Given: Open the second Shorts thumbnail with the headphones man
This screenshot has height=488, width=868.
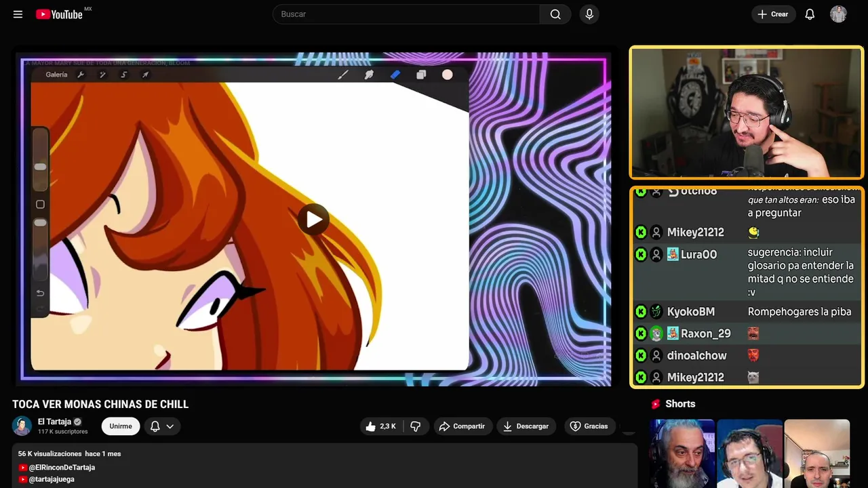Looking at the screenshot, I should (x=749, y=453).
